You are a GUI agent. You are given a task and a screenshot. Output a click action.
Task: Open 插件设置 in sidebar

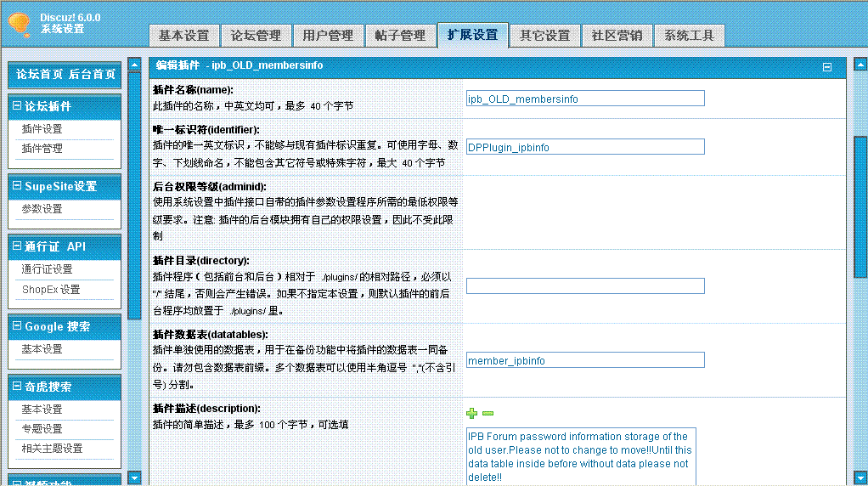click(x=42, y=129)
